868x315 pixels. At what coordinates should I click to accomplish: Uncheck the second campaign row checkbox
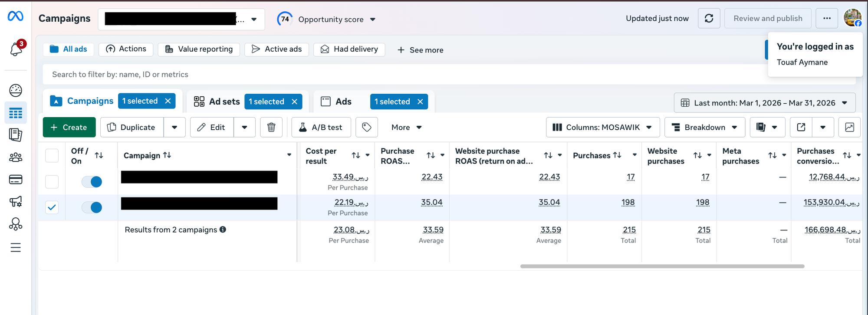(52, 207)
